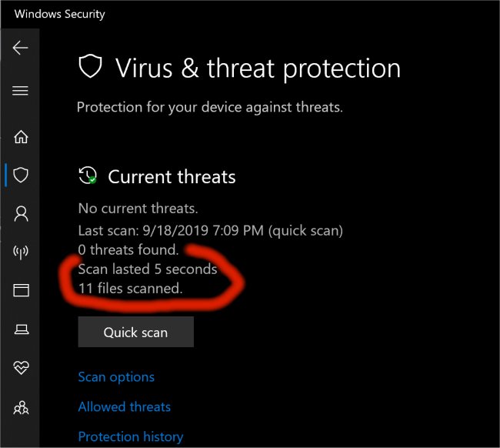500x448 pixels.
Task: Click the large shield icon beside page title
Action: point(90,66)
